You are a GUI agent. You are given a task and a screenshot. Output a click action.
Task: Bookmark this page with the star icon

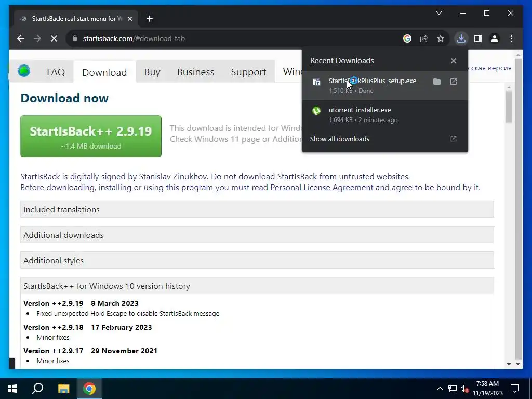pyautogui.click(x=441, y=38)
